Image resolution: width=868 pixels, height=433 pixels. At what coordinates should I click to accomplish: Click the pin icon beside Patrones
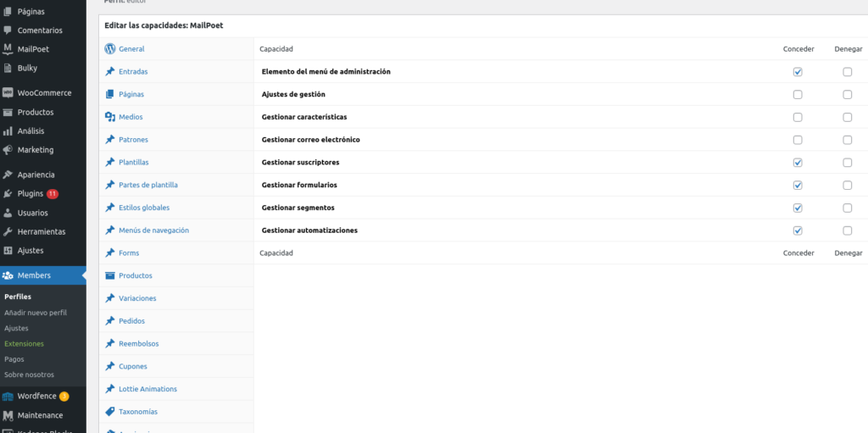pos(109,140)
